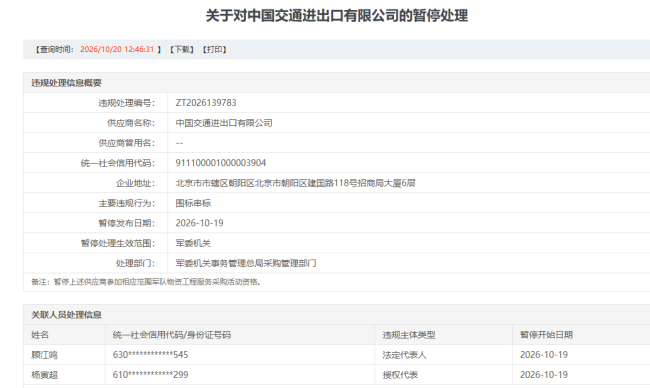This screenshot has width=650, height=388.
Task: Click the 打印 print link
Action: tap(215, 49)
